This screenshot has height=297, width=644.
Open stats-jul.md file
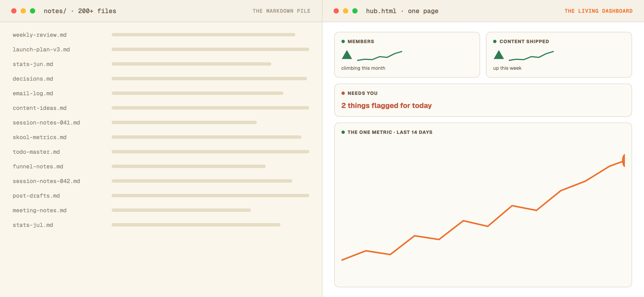coord(33,225)
